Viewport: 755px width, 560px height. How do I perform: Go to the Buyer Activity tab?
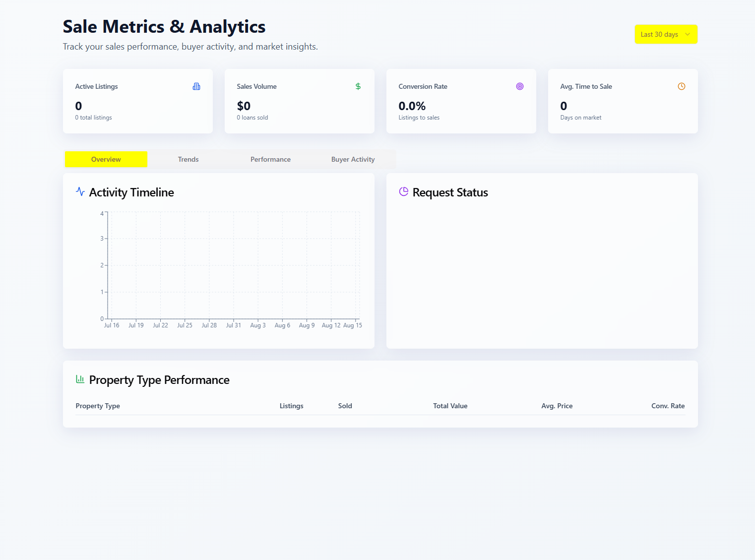(x=353, y=159)
